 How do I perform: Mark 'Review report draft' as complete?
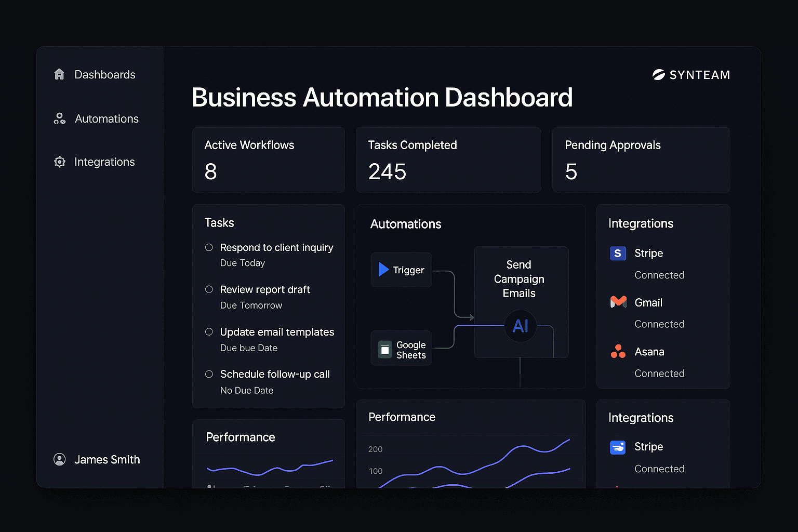[x=209, y=289]
